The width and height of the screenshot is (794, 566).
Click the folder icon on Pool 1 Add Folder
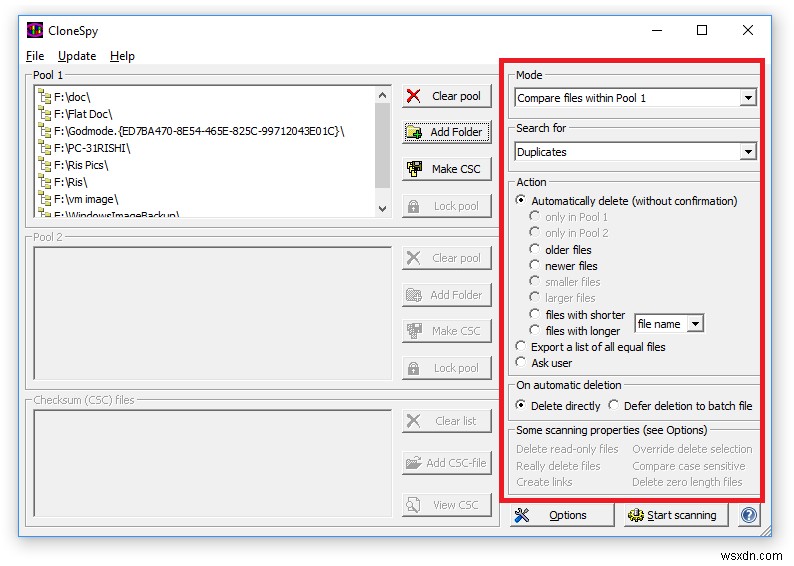tap(414, 132)
